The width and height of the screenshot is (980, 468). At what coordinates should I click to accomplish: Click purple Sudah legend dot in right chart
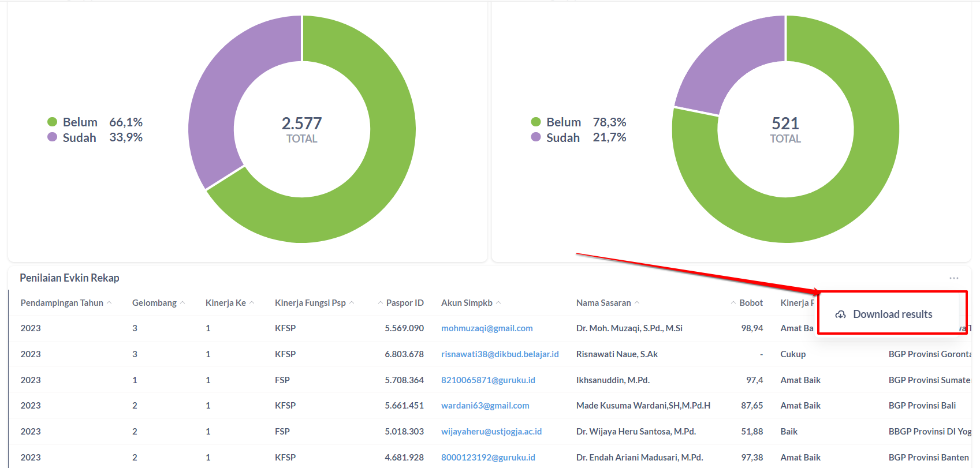(x=536, y=137)
